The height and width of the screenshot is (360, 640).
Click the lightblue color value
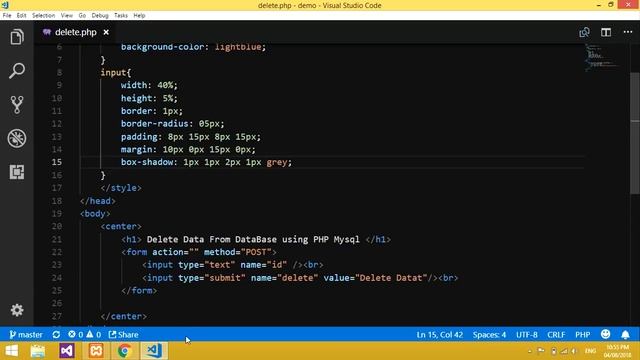(x=238, y=47)
